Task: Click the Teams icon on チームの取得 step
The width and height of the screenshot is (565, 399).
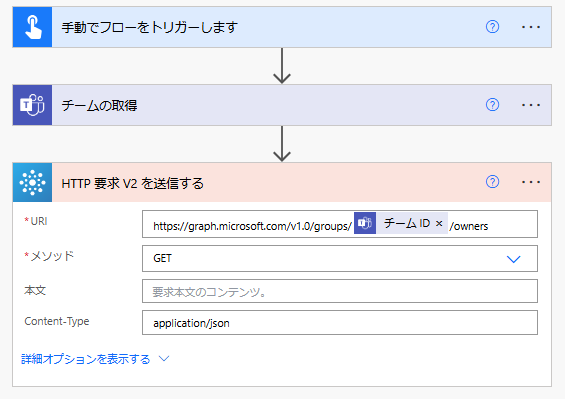Action: click(32, 105)
